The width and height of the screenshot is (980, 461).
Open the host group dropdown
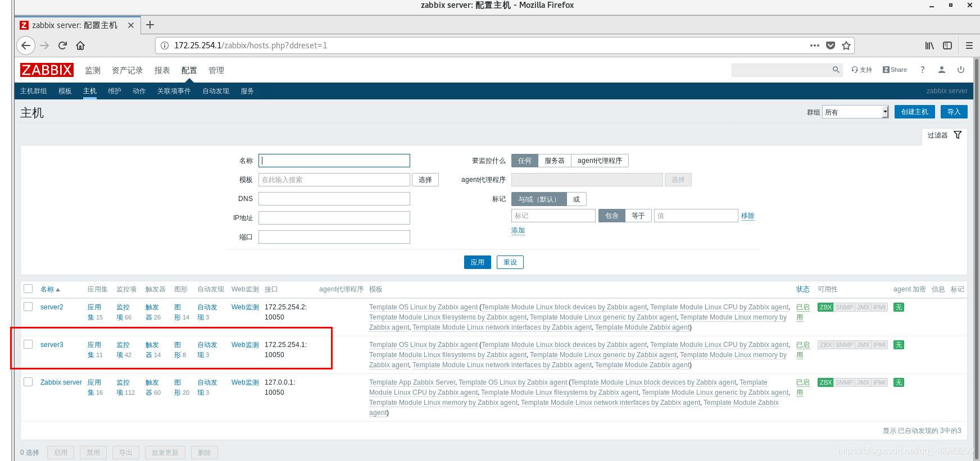855,112
